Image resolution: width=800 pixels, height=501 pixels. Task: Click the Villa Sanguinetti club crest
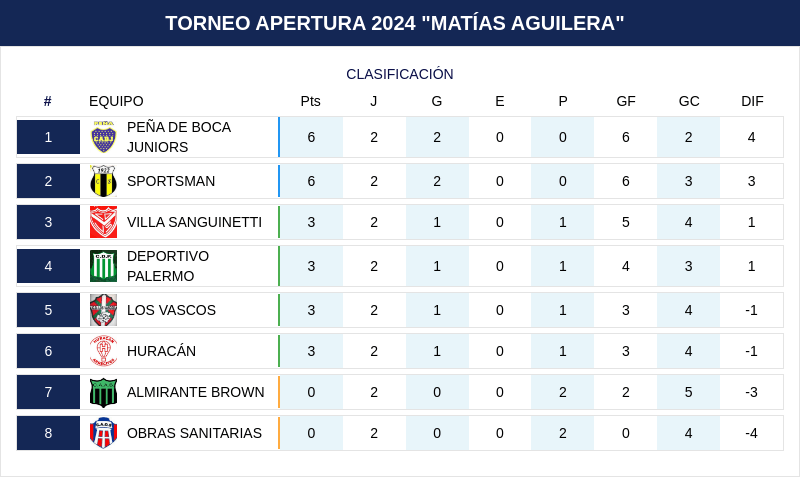coord(104,222)
